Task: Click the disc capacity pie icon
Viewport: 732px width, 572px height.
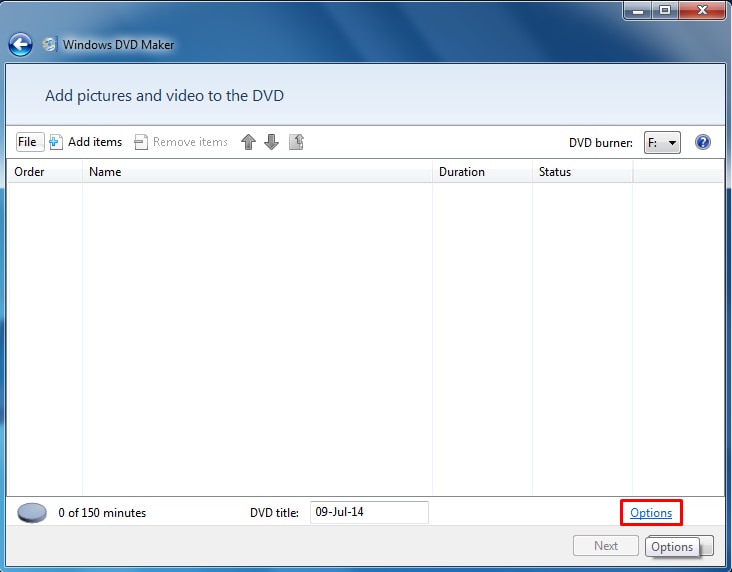Action: [x=32, y=513]
